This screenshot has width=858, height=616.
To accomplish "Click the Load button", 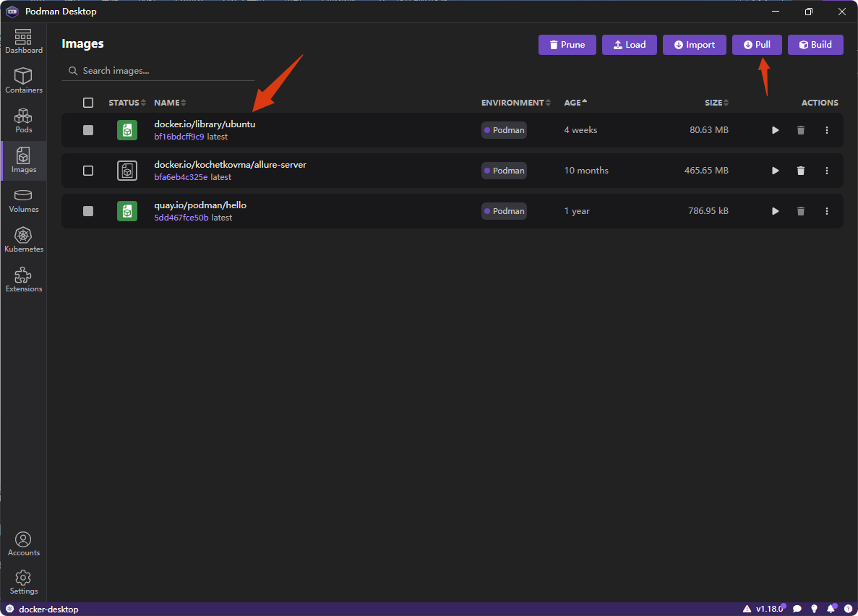I will click(x=630, y=45).
